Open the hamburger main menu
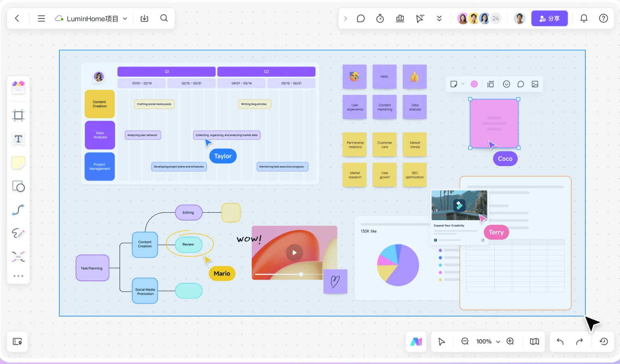The height and width of the screenshot is (364, 620). 41,19
